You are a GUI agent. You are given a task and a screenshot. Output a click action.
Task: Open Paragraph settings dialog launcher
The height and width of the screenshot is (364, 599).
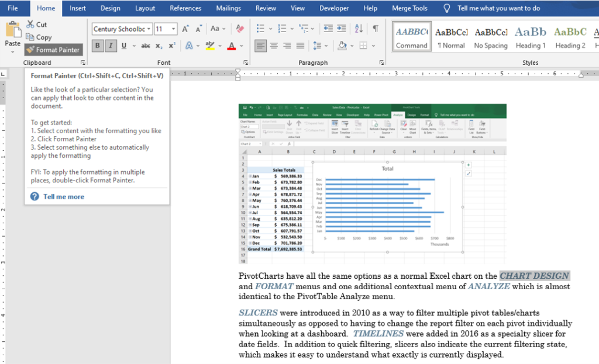point(381,63)
